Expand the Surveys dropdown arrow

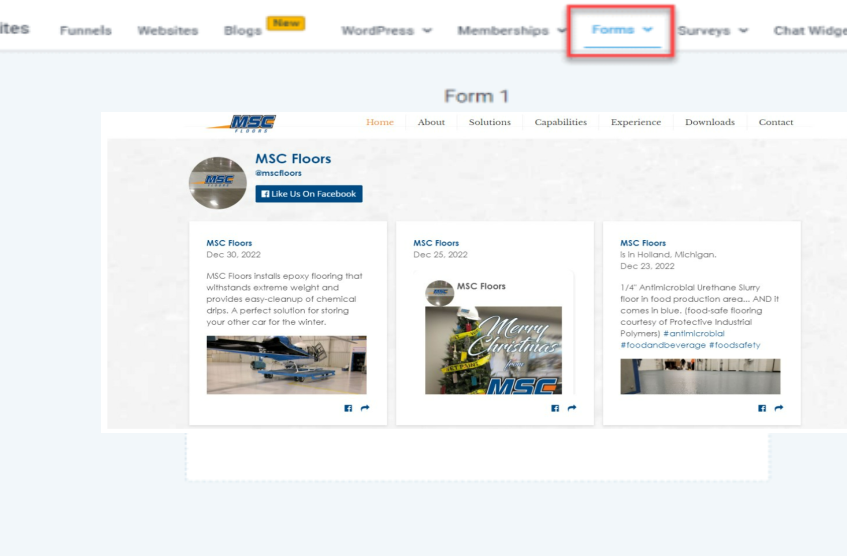coord(743,30)
